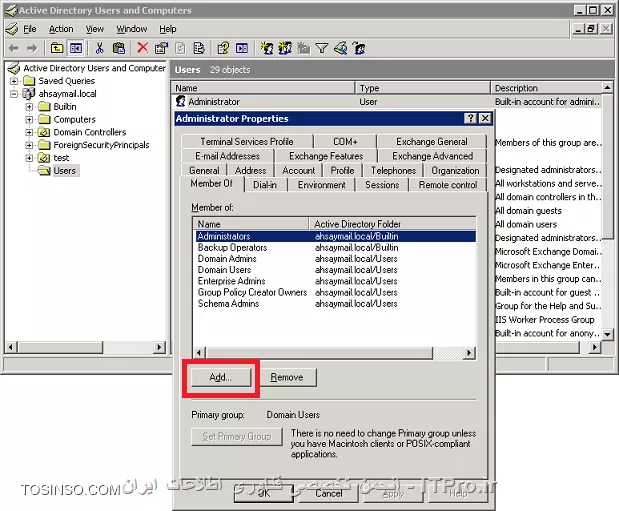Switch to the General tab
The image size is (619, 511).
click(204, 171)
